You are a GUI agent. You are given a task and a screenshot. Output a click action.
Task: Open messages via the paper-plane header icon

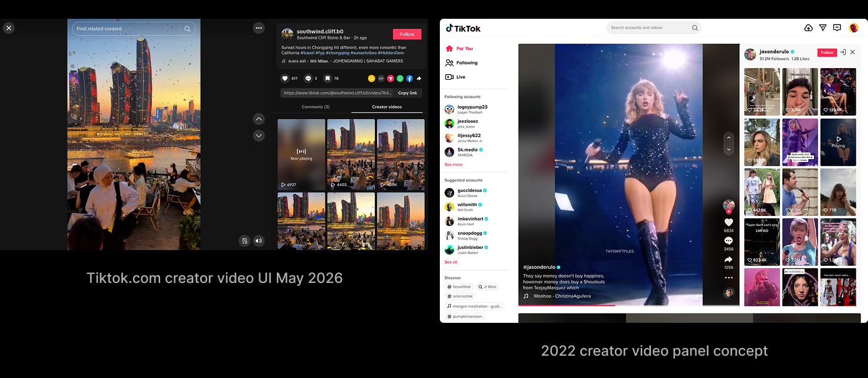pyautogui.click(x=823, y=28)
